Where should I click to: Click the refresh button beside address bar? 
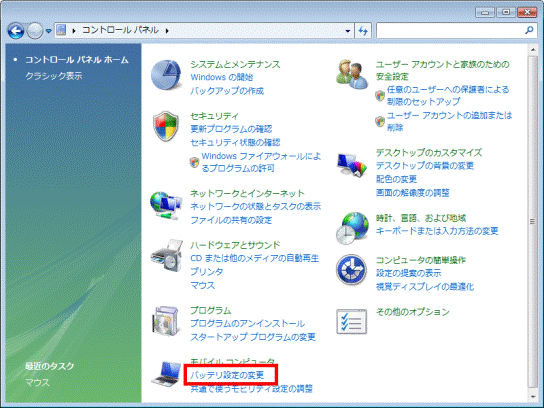point(363,31)
